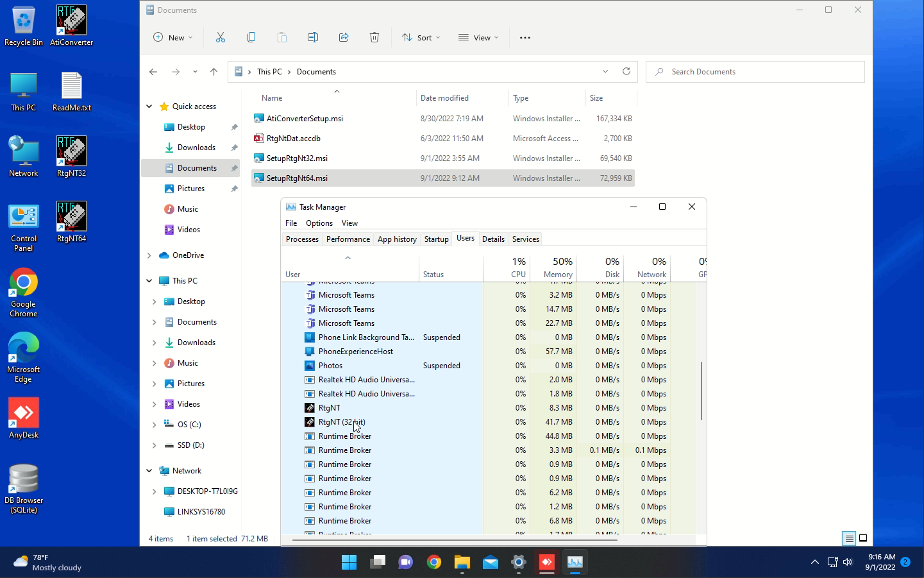The height and width of the screenshot is (578, 924).
Task: Expand DESKTOP-T7L0I9G under Network
Action: [155, 491]
